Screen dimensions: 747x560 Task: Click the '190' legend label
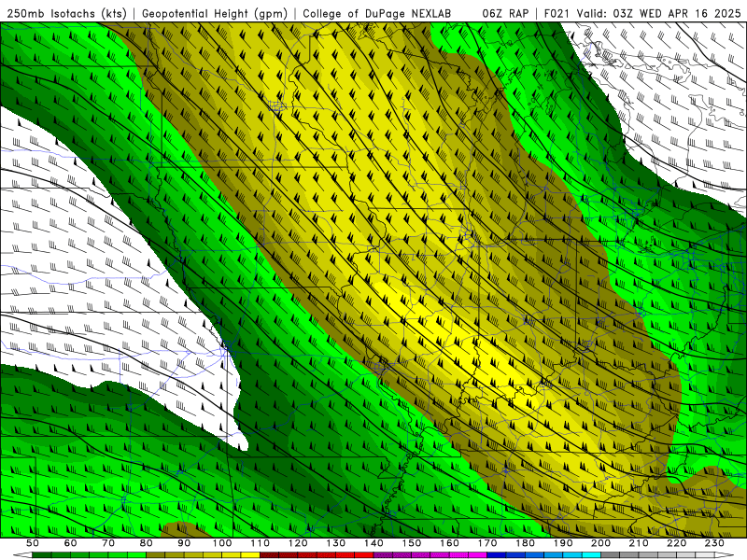[563, 543]
